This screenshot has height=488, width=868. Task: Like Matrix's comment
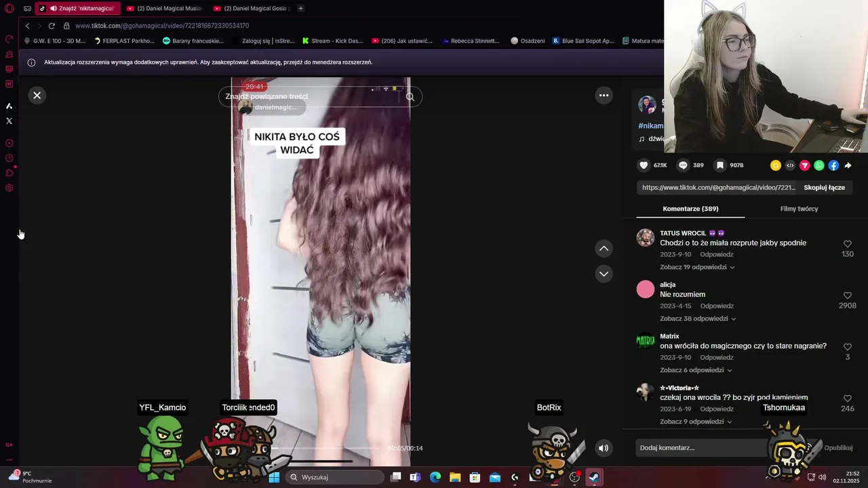click(x=847, y=347)
